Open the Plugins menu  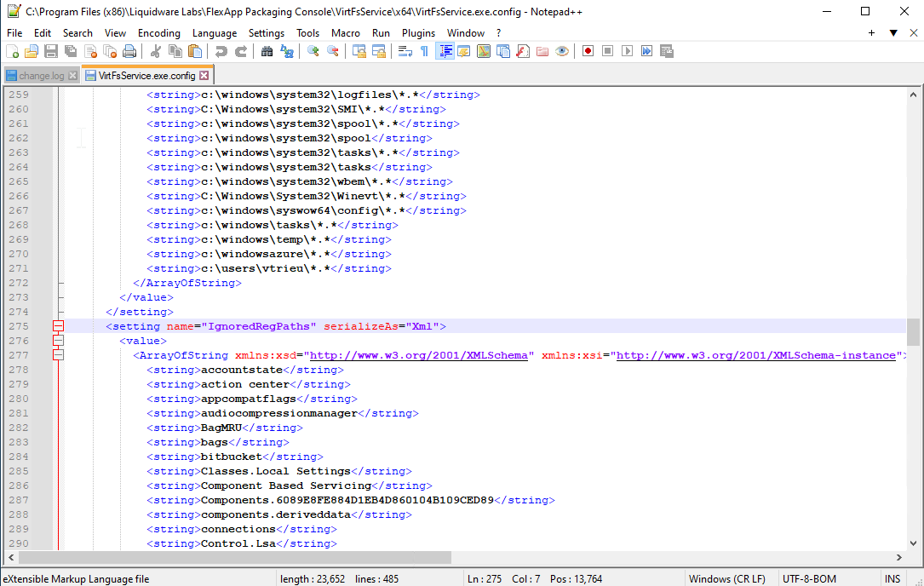tap(418, 33)
